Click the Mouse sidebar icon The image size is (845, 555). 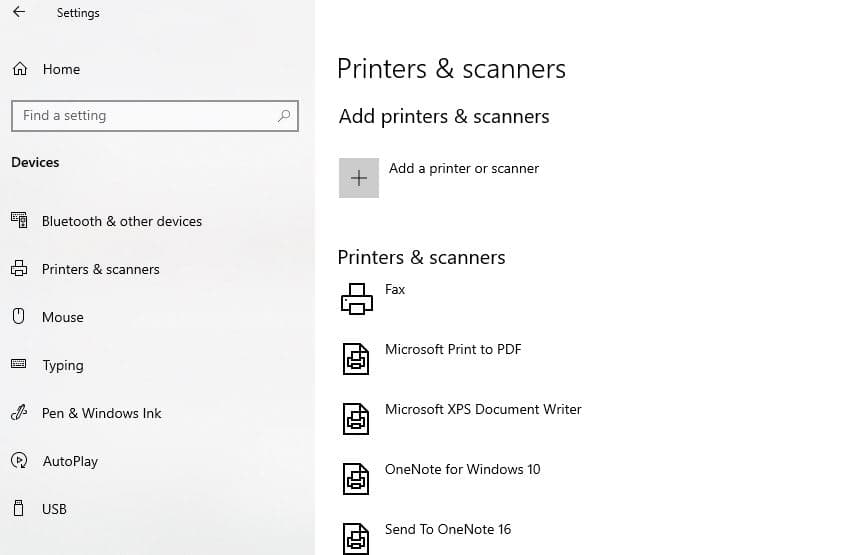(18, 316)
